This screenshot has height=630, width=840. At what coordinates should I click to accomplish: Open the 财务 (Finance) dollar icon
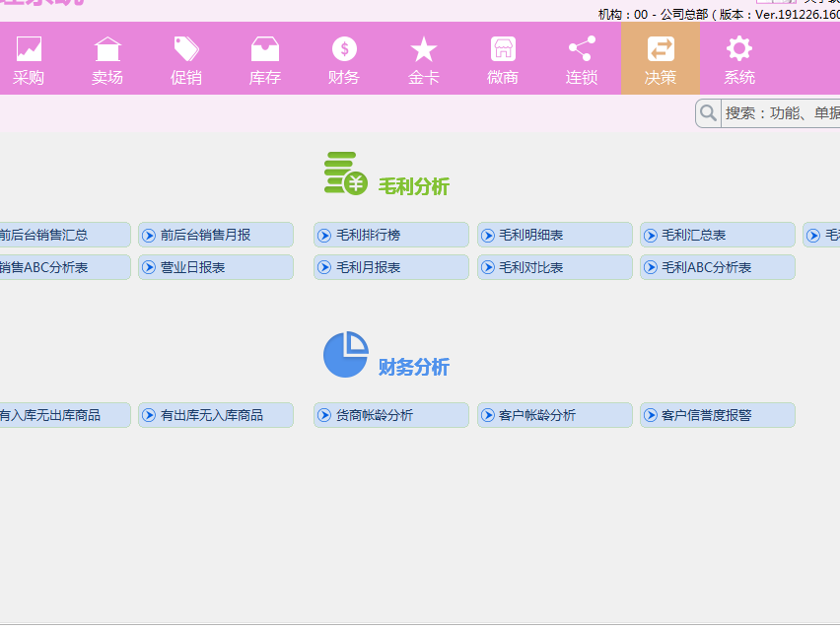click(343, 47)
